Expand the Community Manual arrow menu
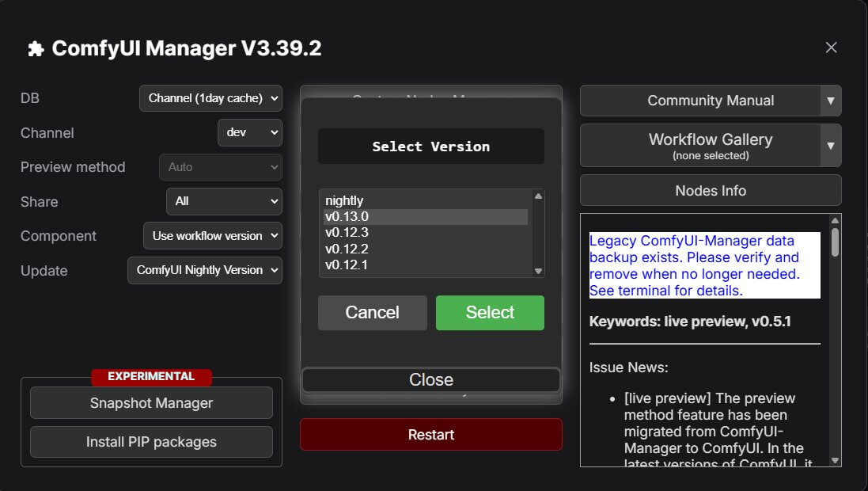Image resolution: width=868 pixels, height=491 pixels. [830, 101]
